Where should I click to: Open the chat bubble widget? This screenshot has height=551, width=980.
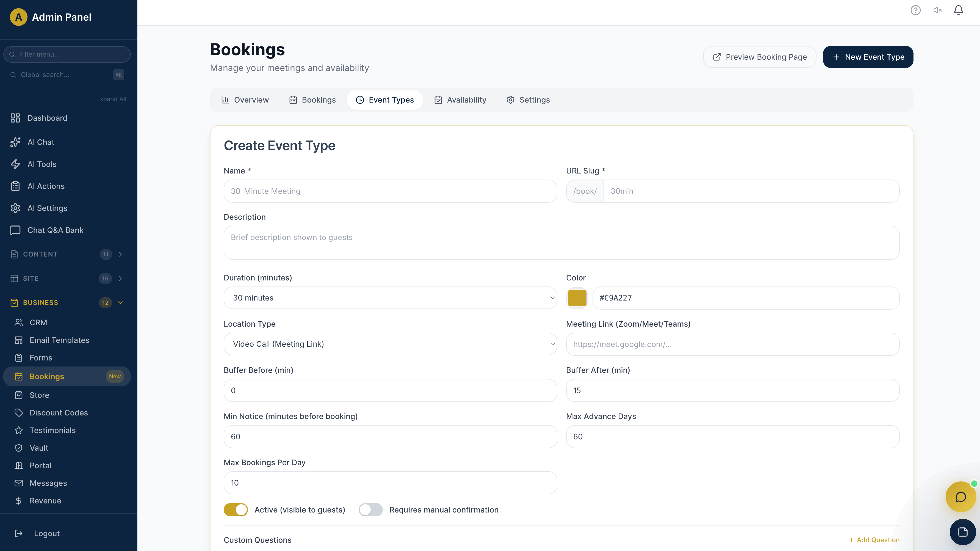pyautogui.click(x=961, y=497)
